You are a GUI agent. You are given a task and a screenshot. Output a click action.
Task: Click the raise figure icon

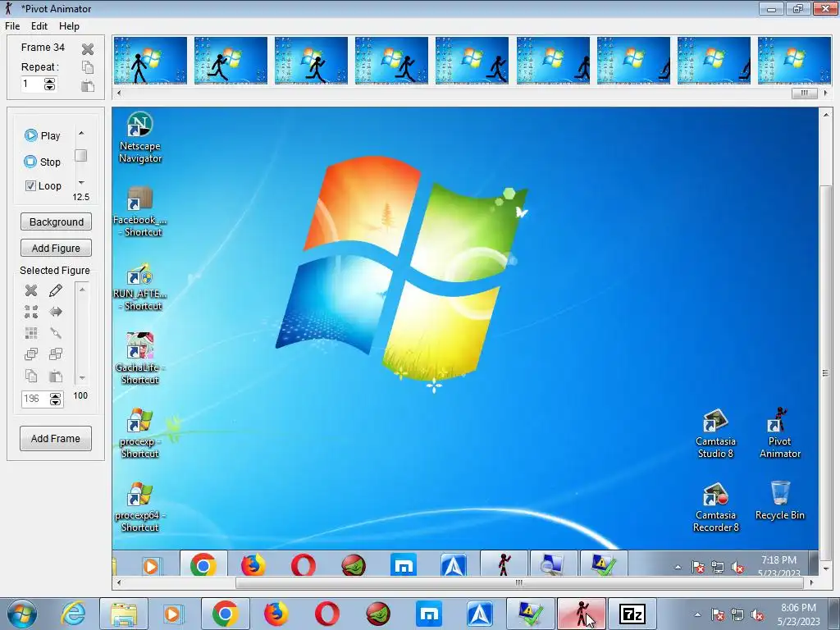click(31, 354)
